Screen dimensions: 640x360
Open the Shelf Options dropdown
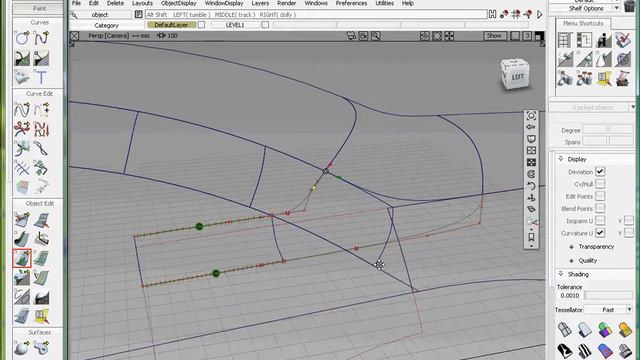[x=616, y=9]
